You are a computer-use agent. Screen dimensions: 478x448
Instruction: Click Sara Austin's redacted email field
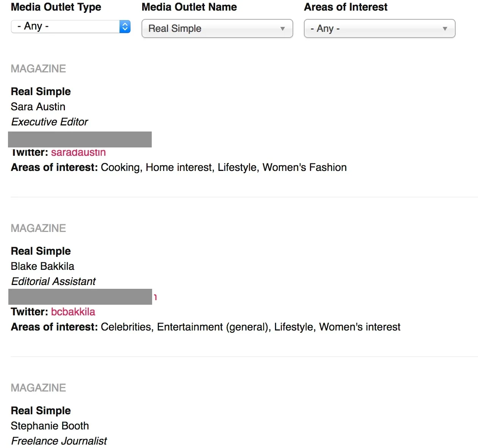tap(80, 139)
